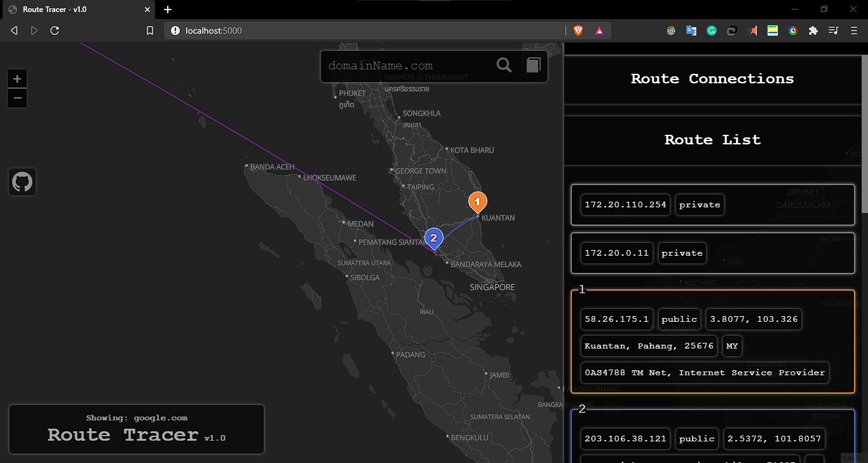868x463 pixels.
Task: Go back in browser history
Action: pyautogui.click(x=14, y=31)
